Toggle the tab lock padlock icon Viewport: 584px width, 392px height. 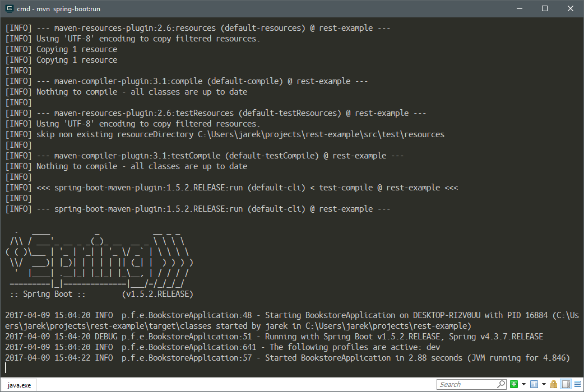(x=554, y=384)
